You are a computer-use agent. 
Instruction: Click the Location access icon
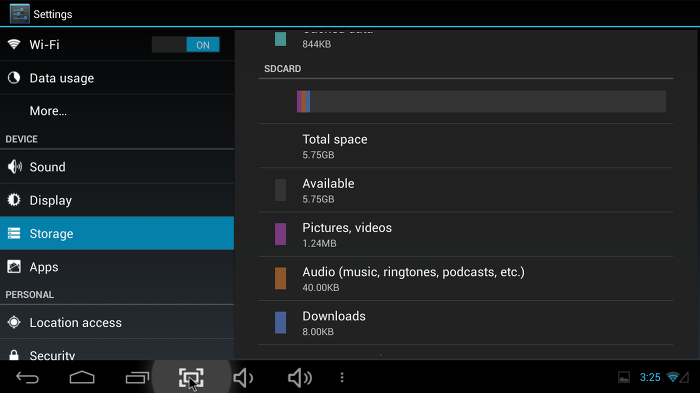pos(14,322)
